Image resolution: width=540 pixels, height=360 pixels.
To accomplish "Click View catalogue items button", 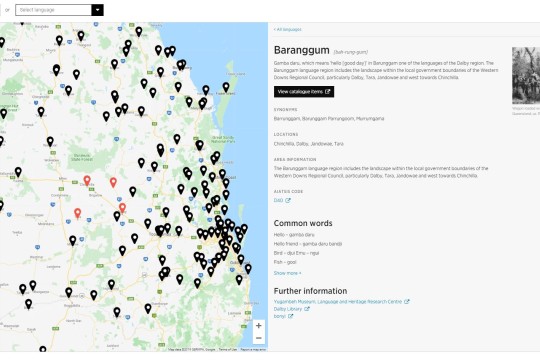I will pos(304,92).
